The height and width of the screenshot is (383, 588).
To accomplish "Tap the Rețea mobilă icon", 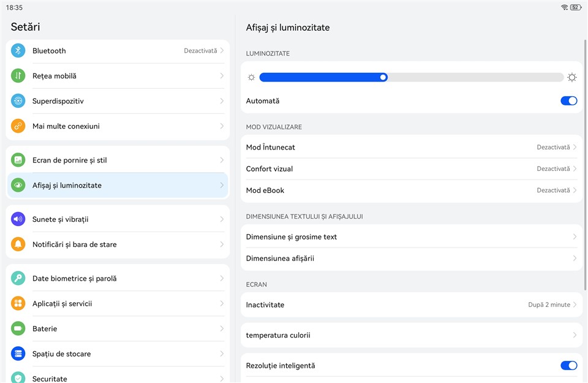I will (x=18, y=76).
